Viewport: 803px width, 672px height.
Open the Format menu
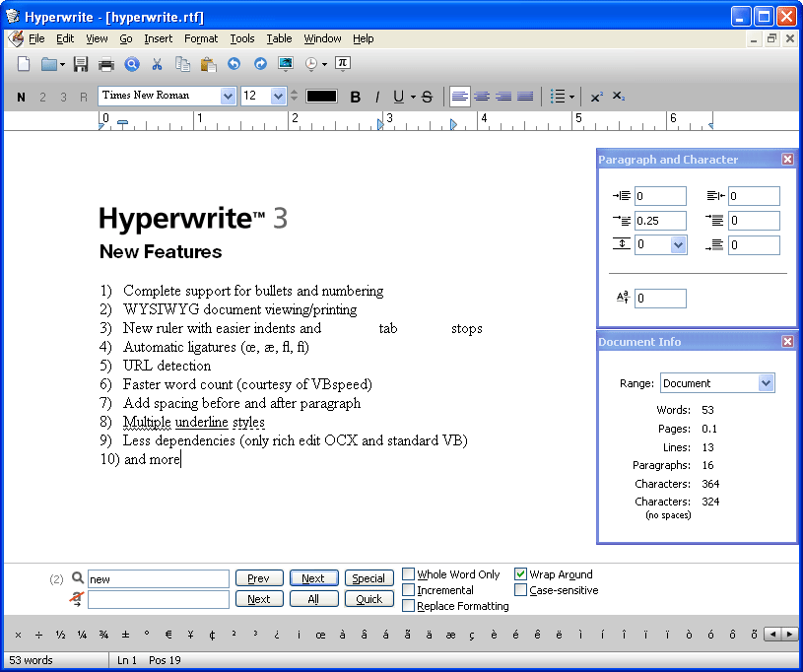coord(201,38)
